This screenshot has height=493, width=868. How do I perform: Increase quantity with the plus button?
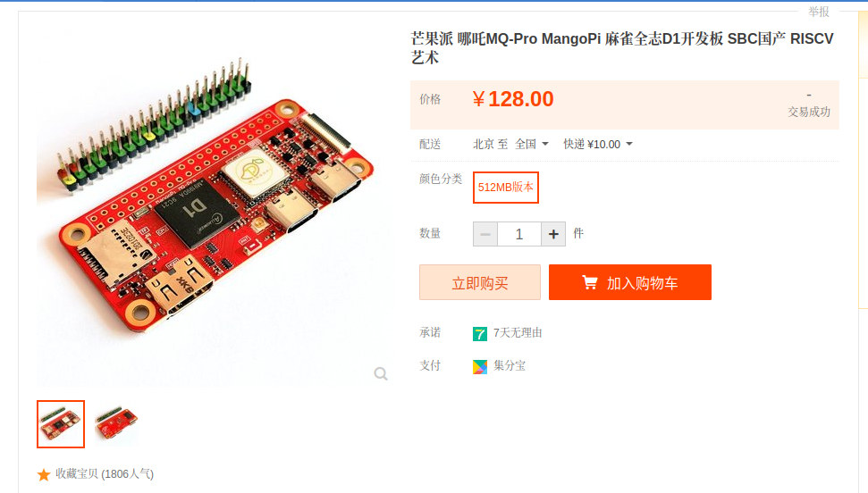tap(553, 234)
